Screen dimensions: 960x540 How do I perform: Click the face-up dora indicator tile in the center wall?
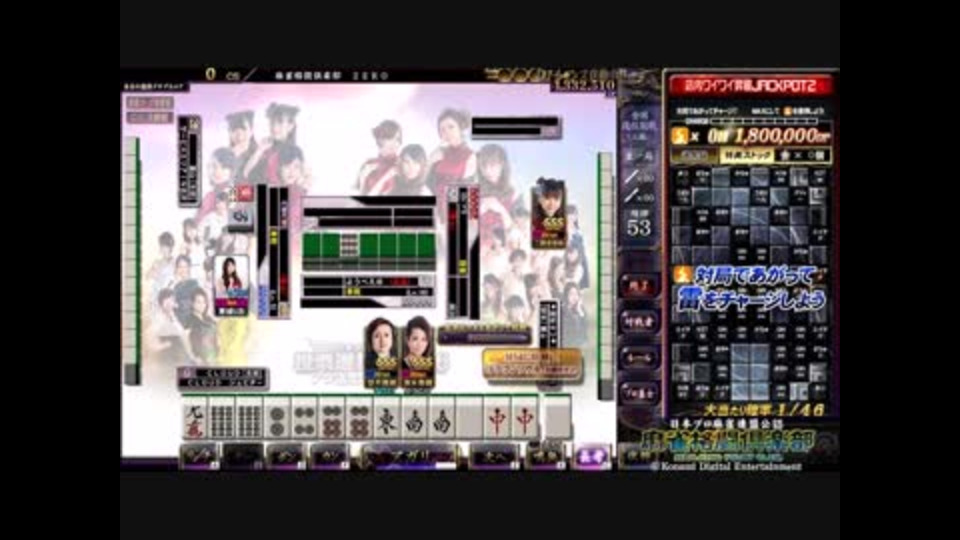pyautogui.click(x=349, y=246)
